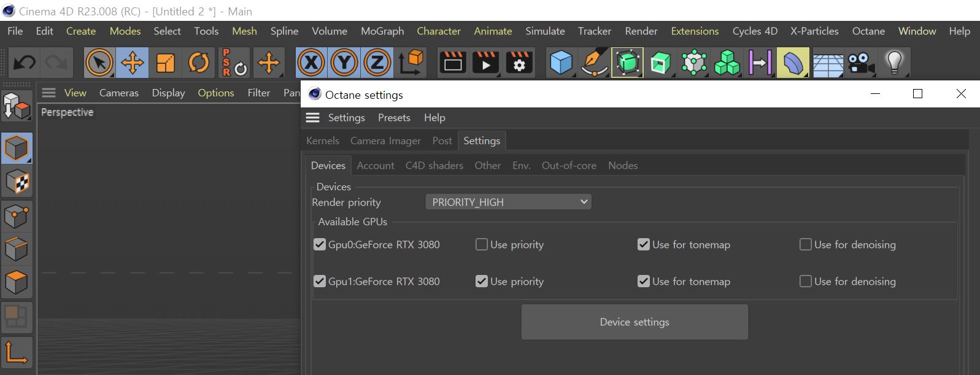
Task: Activate the Rotate tool
Action: [199, 63]
